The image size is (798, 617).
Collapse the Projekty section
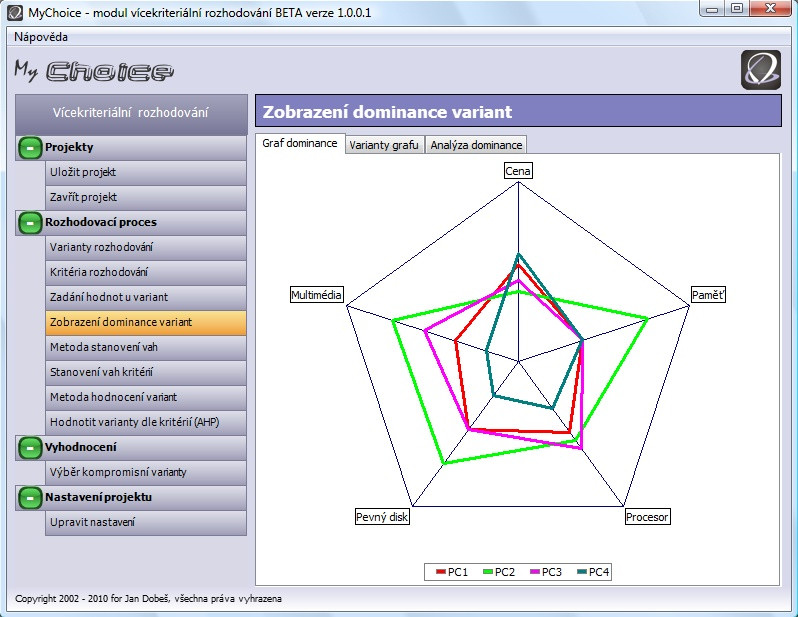coord(30,148)
